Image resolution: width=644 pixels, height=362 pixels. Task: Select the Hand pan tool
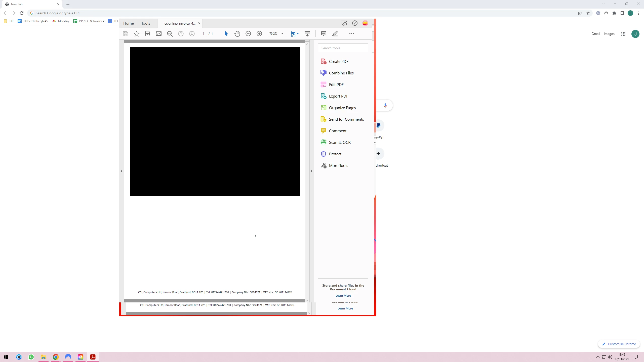pyautogui.click(x=237, y=34)
